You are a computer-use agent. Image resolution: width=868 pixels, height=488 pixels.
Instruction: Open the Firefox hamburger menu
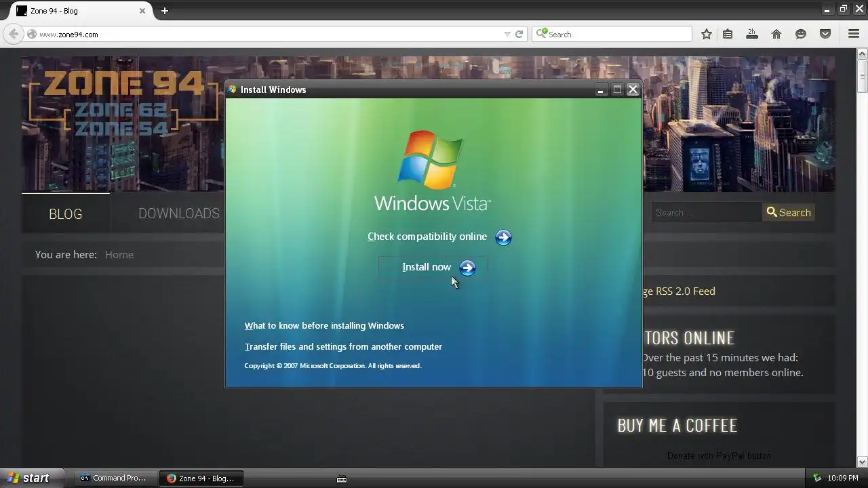(x=854, y=34)
